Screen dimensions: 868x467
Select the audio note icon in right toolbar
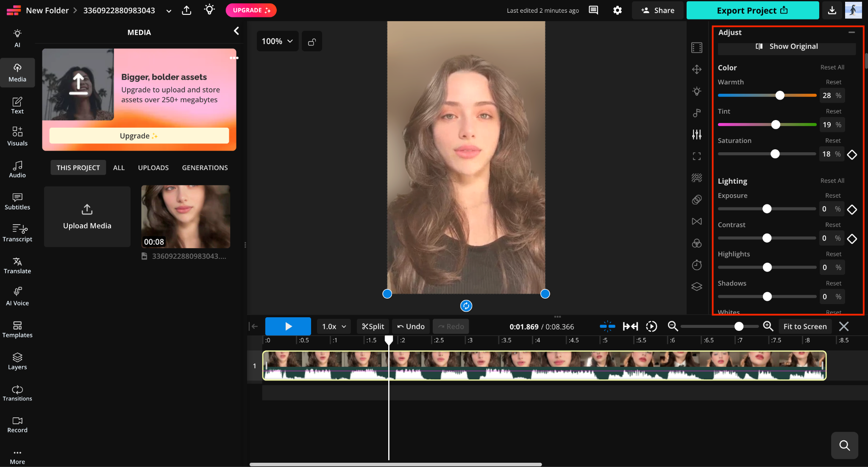pyautogui.click(x=697, y=113)
